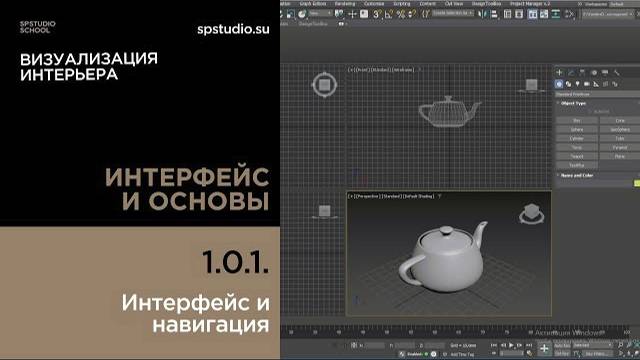This screenshot has width=640, height=360.
Task: Click the Teapot primitive button
Action: tap(577, 156)
